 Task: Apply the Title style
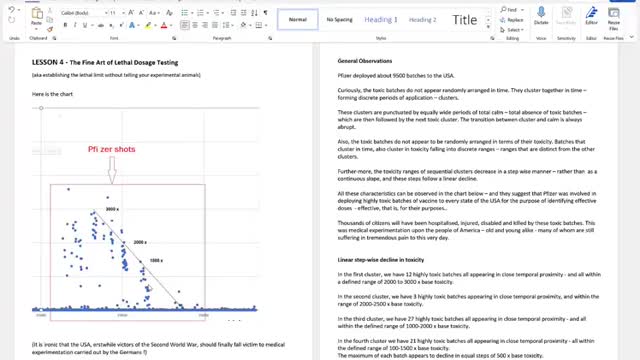click(x=464, y=19)
